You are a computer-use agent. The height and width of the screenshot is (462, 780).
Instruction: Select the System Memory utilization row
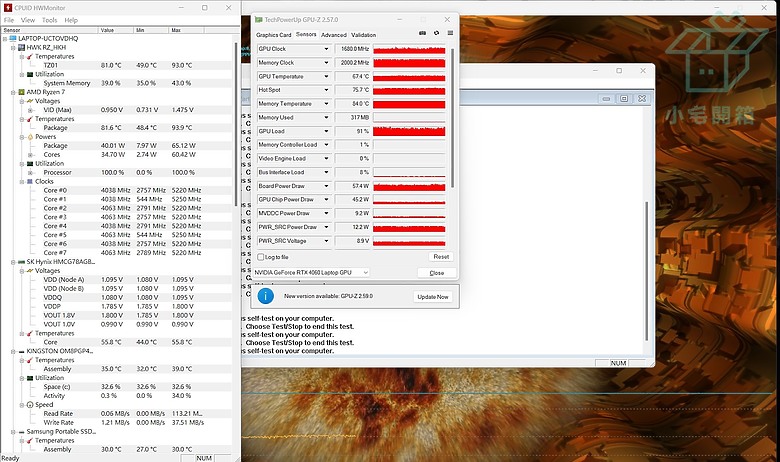click(117, 83)
